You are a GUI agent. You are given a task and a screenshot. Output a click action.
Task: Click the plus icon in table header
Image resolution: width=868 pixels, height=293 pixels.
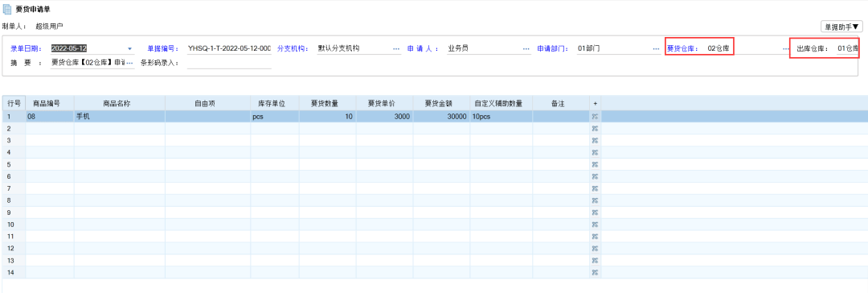(595, 103)
